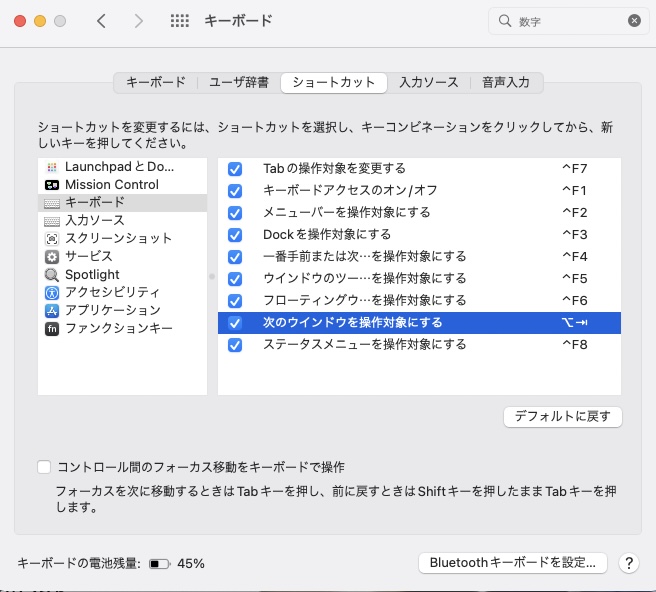Select the Dockを操作対象にする shortcut row
The height and width of the screenshot is (592, 656).
click(419, 235)
